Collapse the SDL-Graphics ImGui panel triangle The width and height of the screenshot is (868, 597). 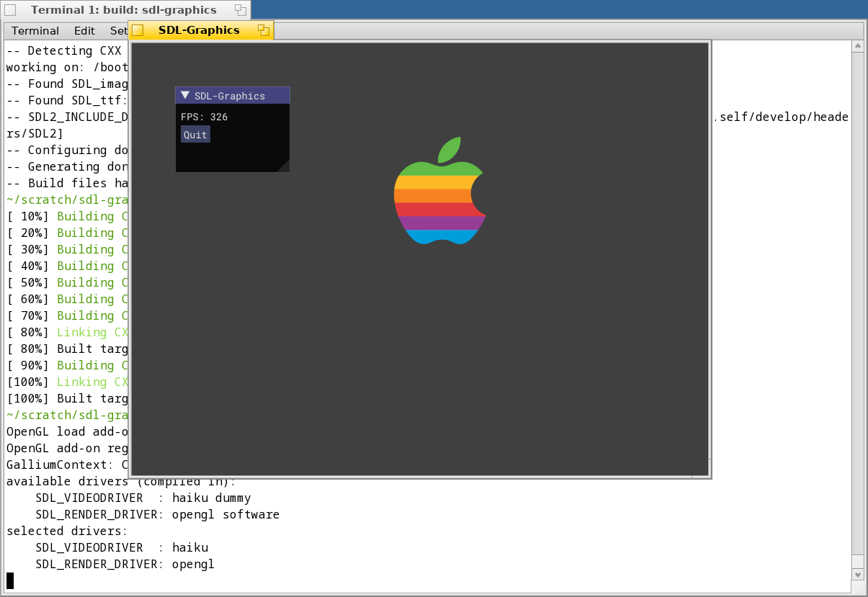click(x=185, y=95)
